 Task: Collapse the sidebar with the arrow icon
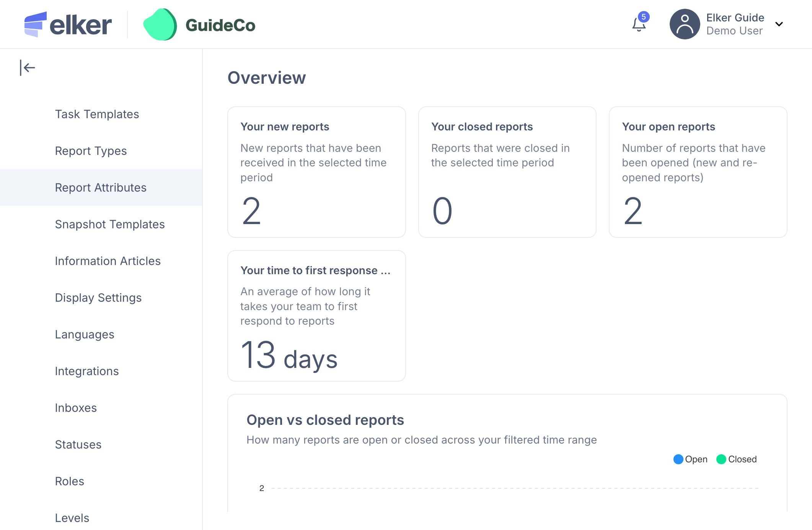point(28,68)
